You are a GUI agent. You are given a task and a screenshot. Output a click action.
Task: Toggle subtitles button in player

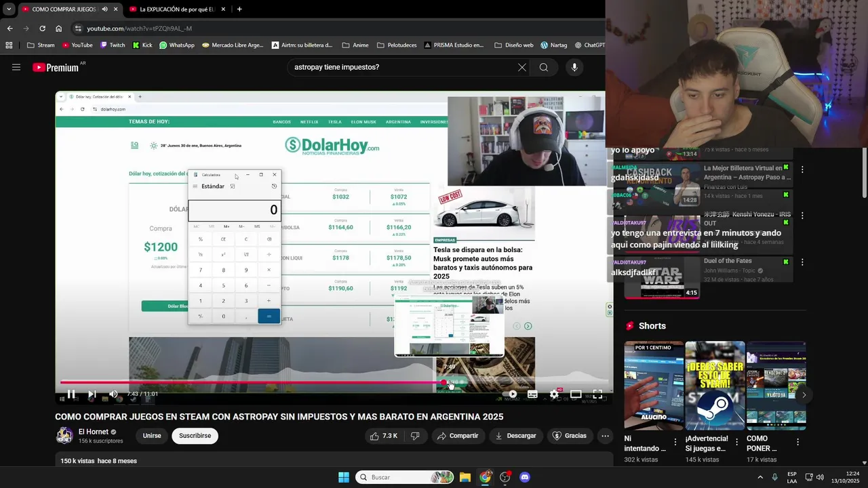tap(533, 394)
